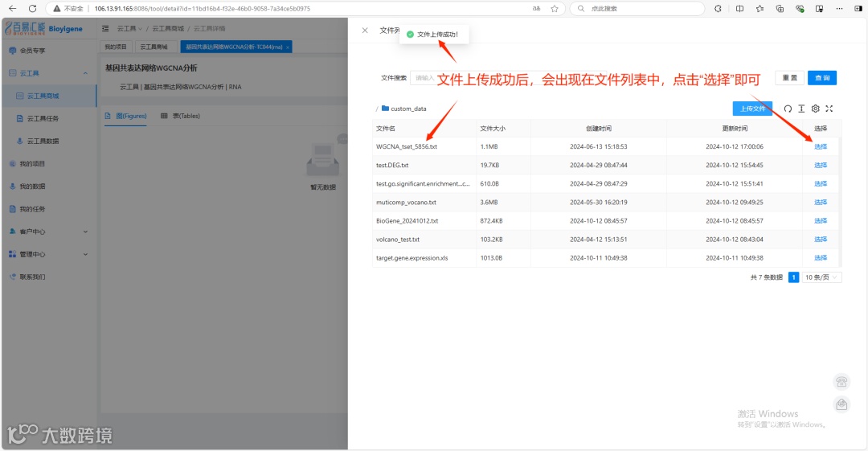Viewport: 868px width, 451px height.
Task: Click file name target.gene.expression.xls
Action: coord(411,257)
